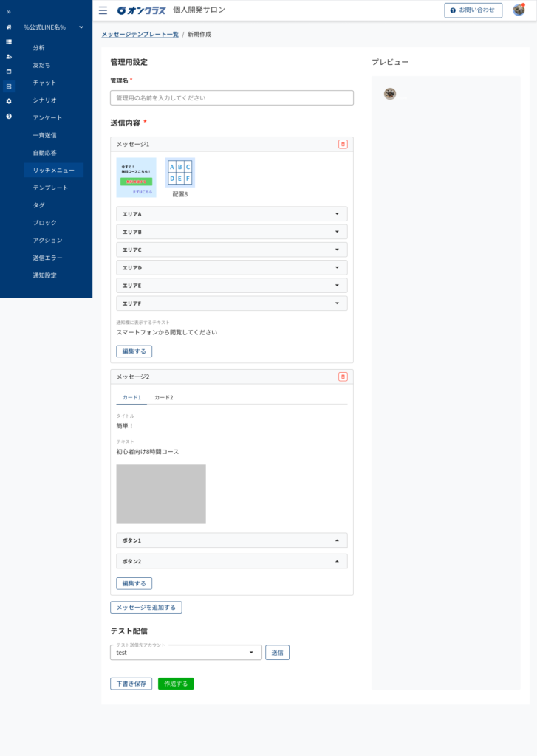The height and width of the screenshot is (756, 537).
Task: Switch to the カード2 tab
Action: pos(163,397)
